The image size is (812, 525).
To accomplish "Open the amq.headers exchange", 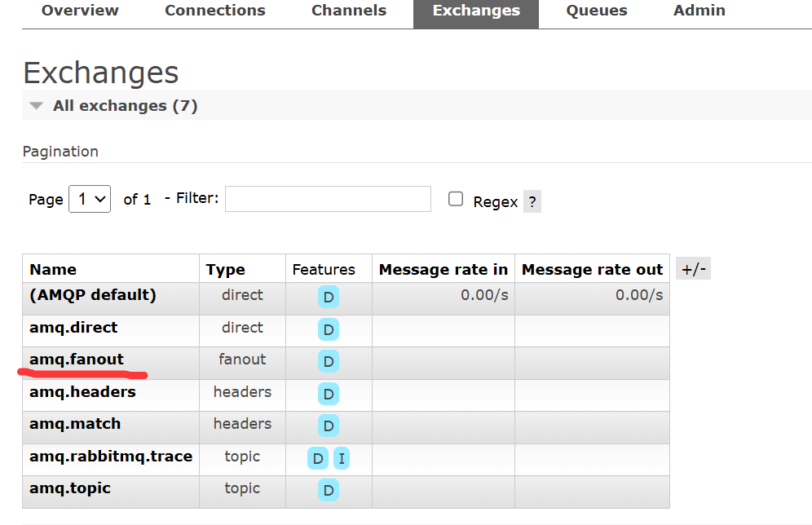I will coord(83,392).
